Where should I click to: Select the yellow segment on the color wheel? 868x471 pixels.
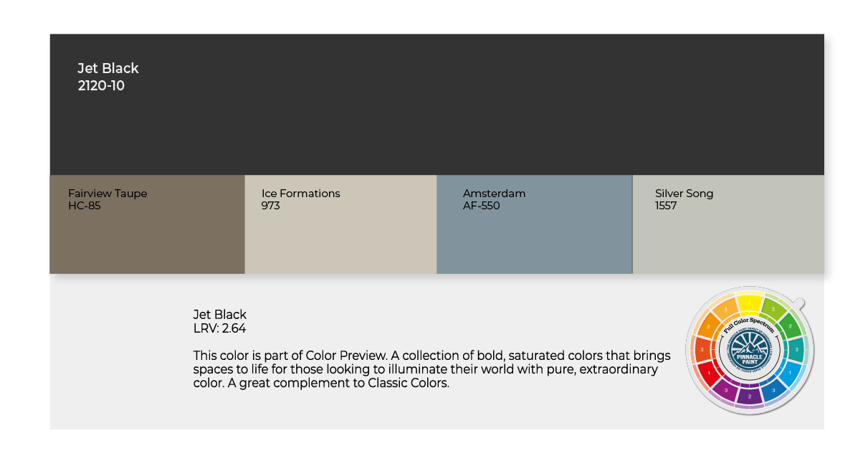(750, 303)
